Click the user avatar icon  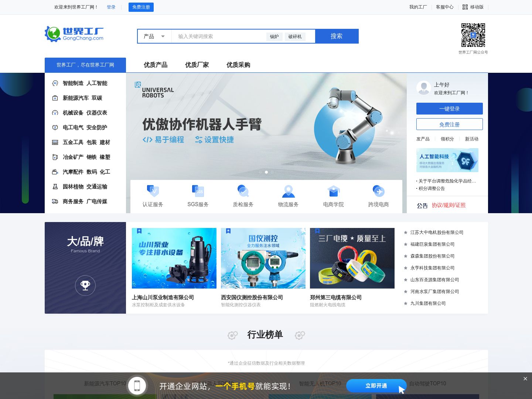pyautogui.click(x=424, y=88)
